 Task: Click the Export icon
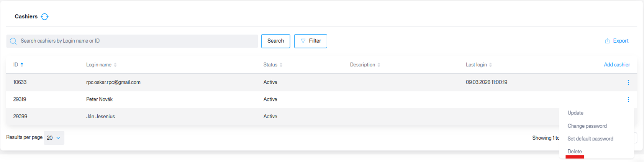pos(607,41)
